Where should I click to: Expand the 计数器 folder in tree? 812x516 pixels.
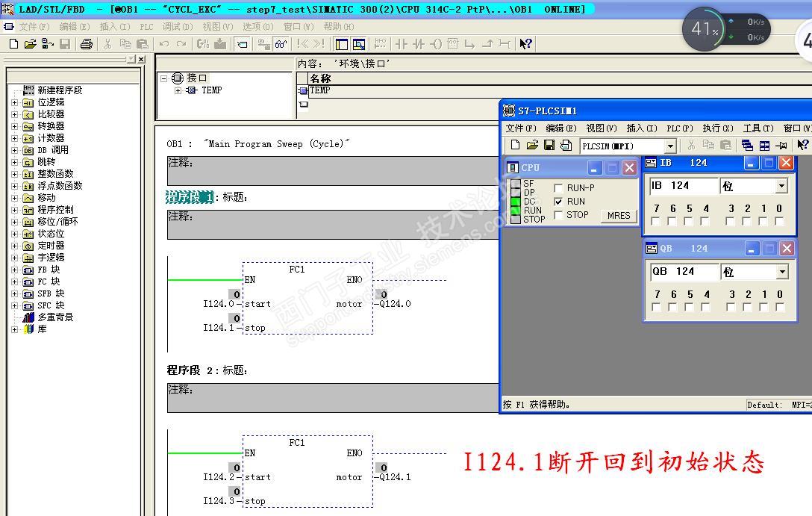(14, 138)
